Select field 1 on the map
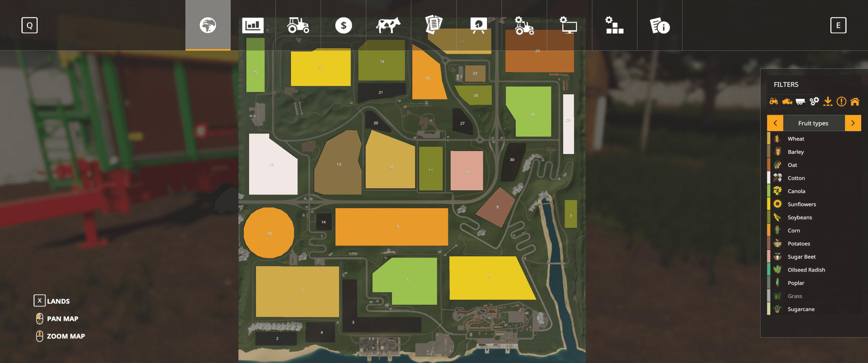 [x=297, y=292]
